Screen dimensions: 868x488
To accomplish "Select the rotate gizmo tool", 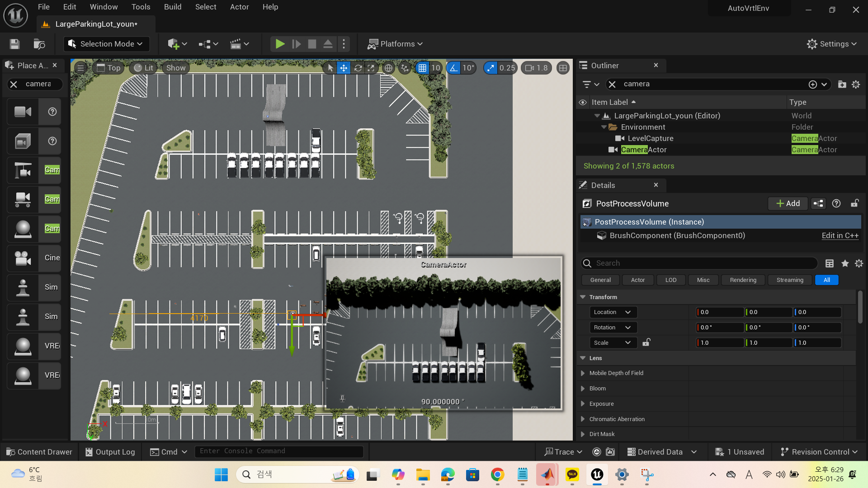I will (x=358, y=68).
